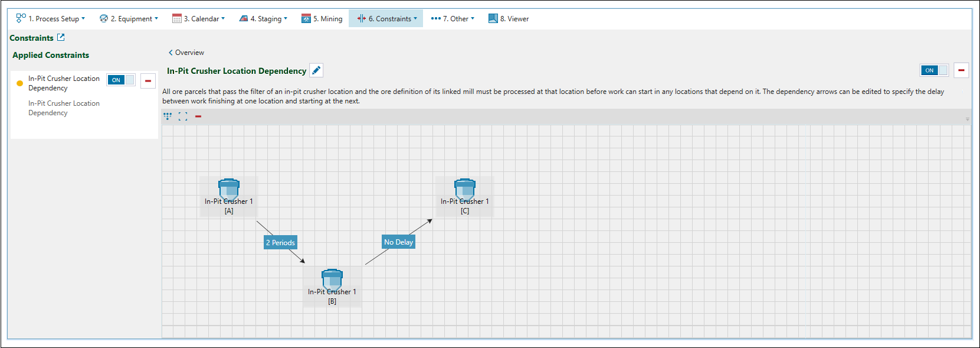The image size is (980, 348).
Task: Open the Process Setup dropdown tab
Action: click(x=51, y=18)
